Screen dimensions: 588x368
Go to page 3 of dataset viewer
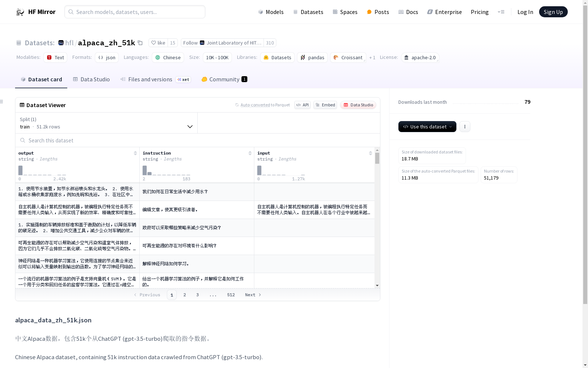[x=197, y=295]
